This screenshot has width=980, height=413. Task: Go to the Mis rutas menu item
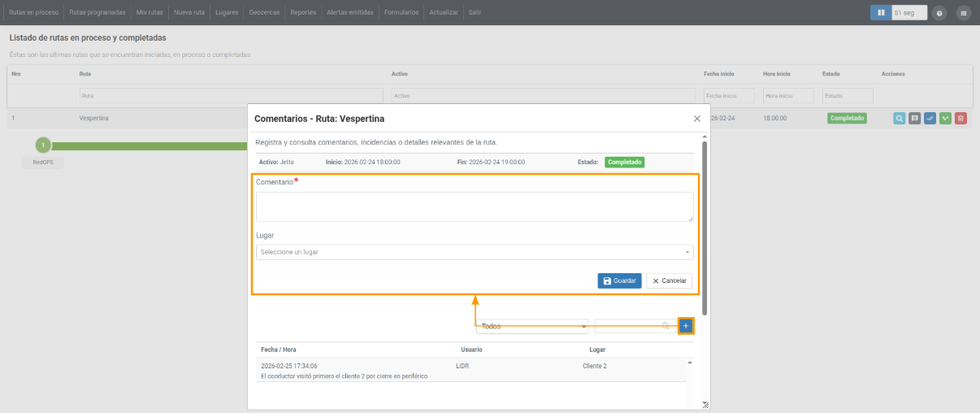pos(150,12)
